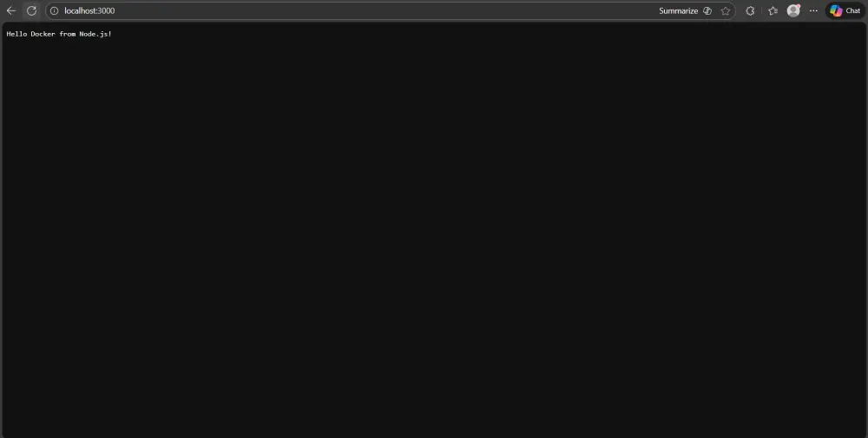Screen dimensions: 868x438
Task: Add this page to favorites with the star
Action: (x=725, y=10)
